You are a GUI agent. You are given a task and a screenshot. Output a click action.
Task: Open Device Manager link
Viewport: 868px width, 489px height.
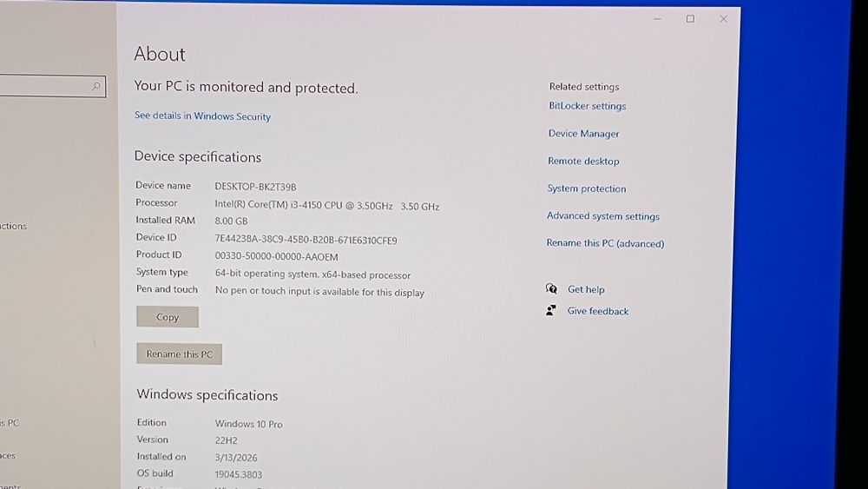coord(583,134)
